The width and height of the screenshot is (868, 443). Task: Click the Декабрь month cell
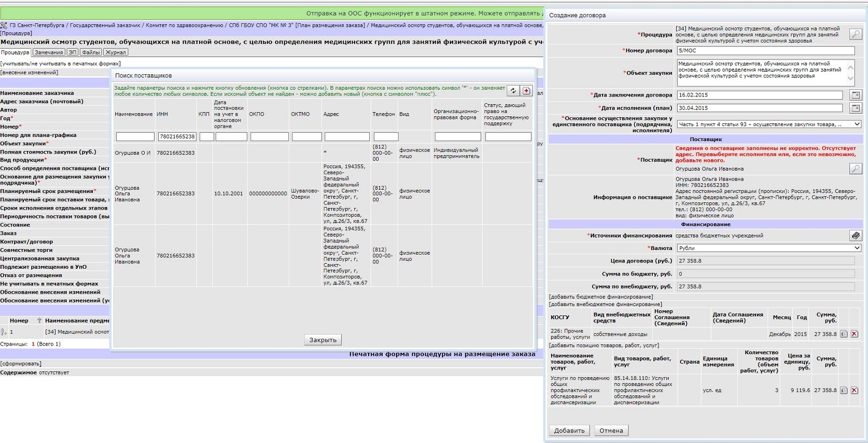pyautogui.click(x=780, y=334)
